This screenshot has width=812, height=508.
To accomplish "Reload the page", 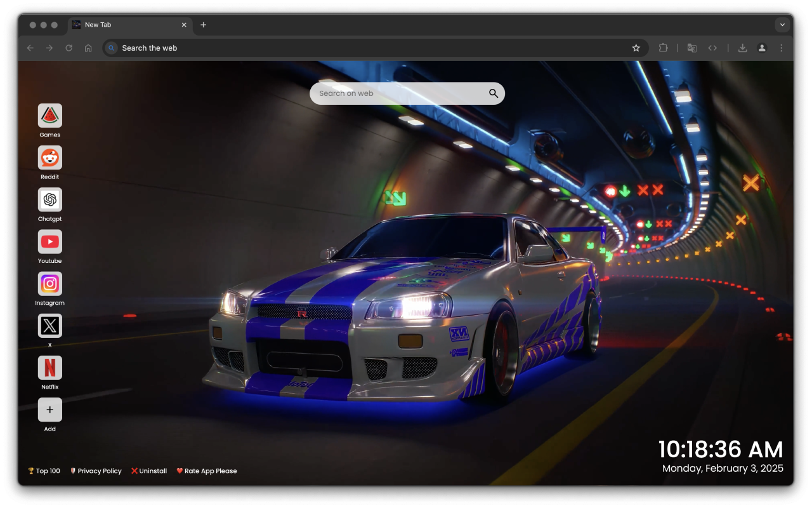I will tap(69, 48).
